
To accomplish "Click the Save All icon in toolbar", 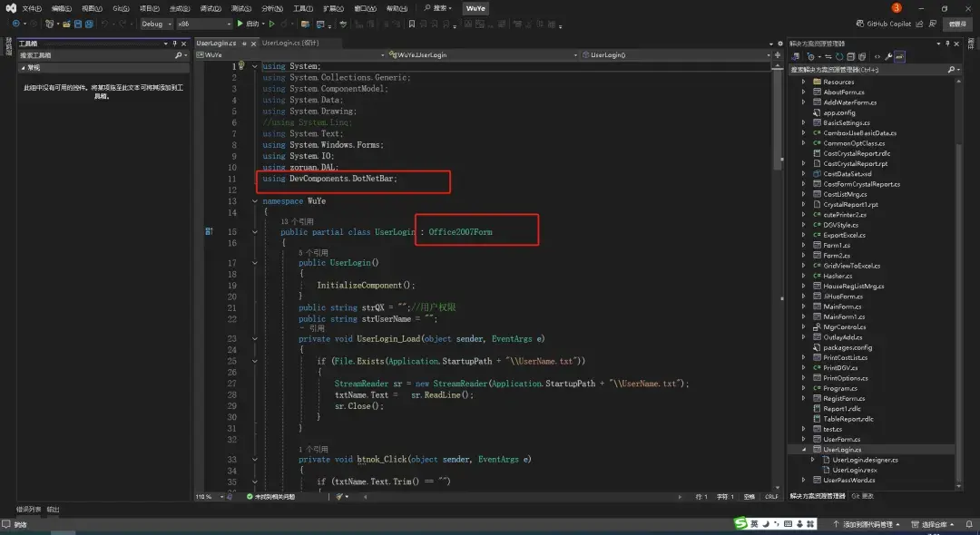I will click(x=88, y=24).
